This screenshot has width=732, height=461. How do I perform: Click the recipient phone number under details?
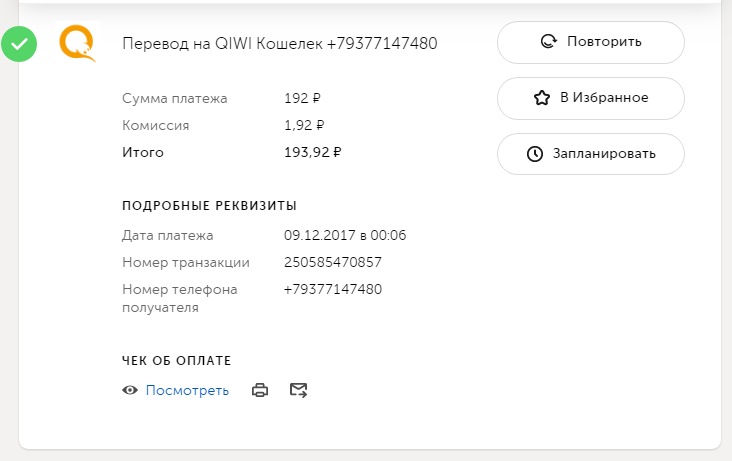(x=333, y=290)
